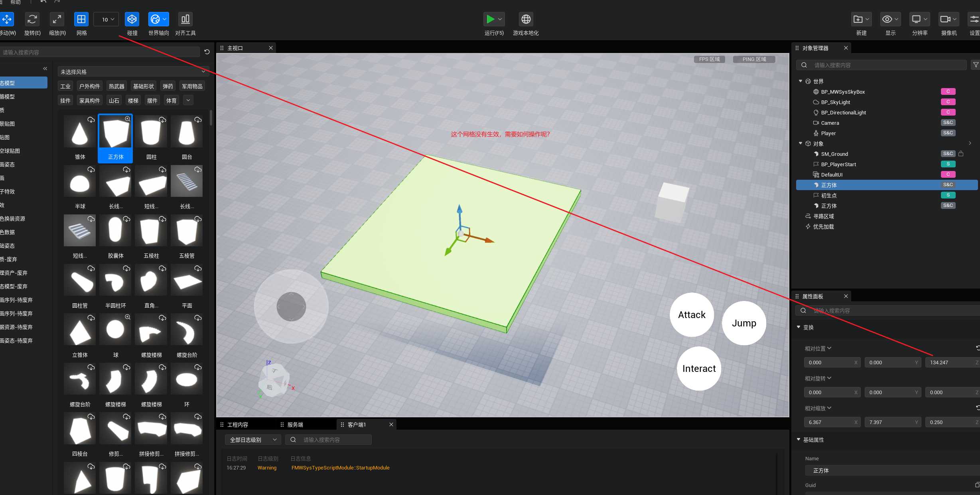Refresh the asset search
Image resolution: width=980 pixels, height=495 pixels.
tap(207, 52)
